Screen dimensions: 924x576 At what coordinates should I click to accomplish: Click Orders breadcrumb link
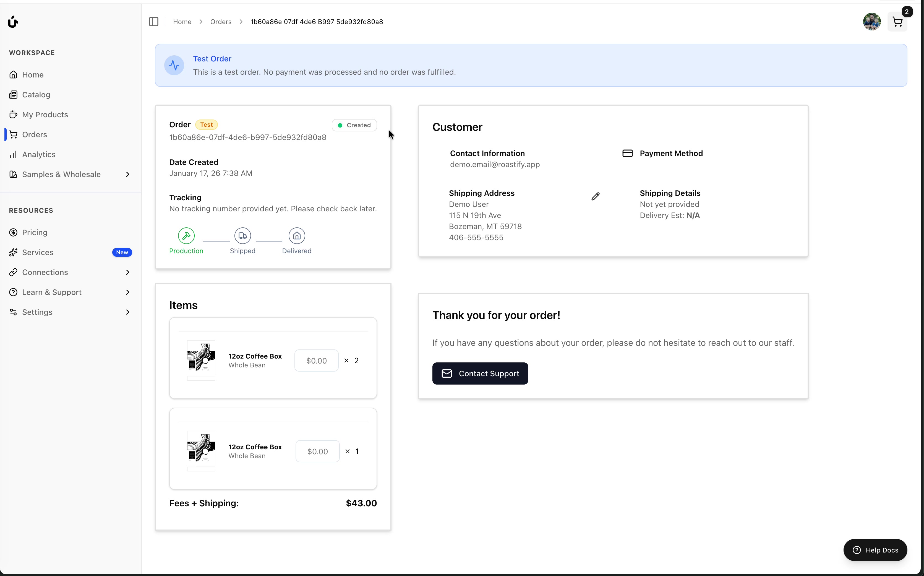[220, 22]
